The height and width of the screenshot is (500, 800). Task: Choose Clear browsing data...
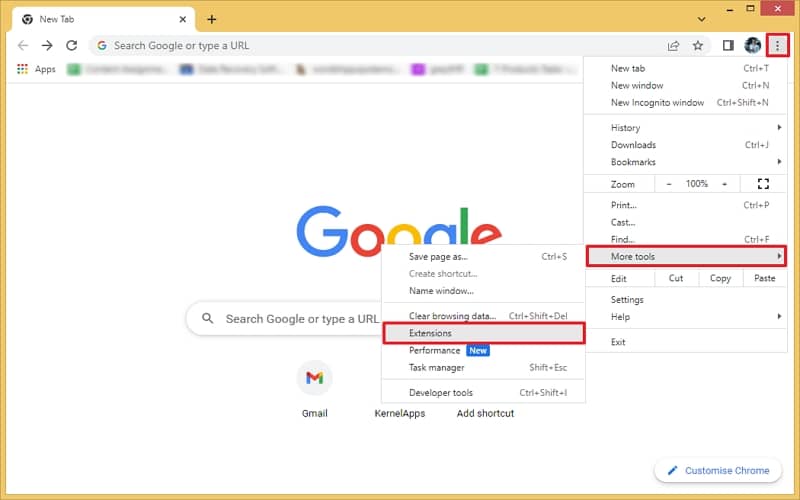483,316
